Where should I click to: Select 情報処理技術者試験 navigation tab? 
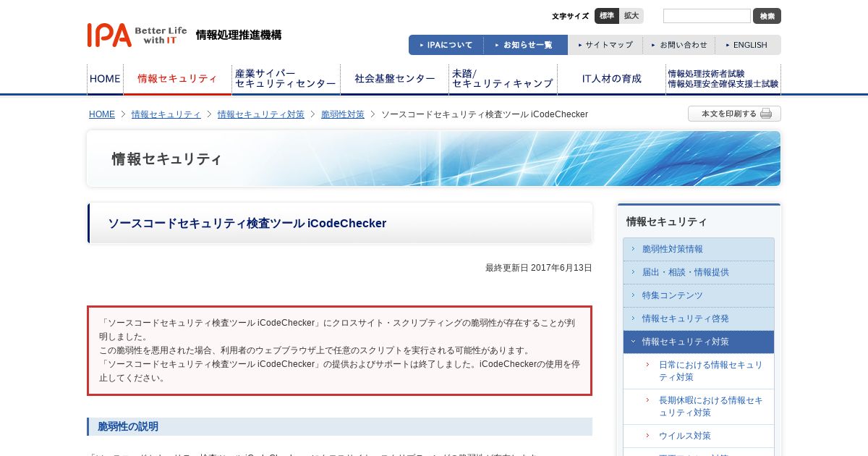point(723,79)
